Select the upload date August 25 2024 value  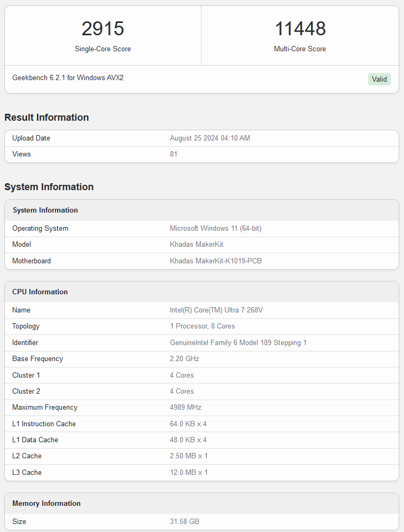(x=209, y=138)
